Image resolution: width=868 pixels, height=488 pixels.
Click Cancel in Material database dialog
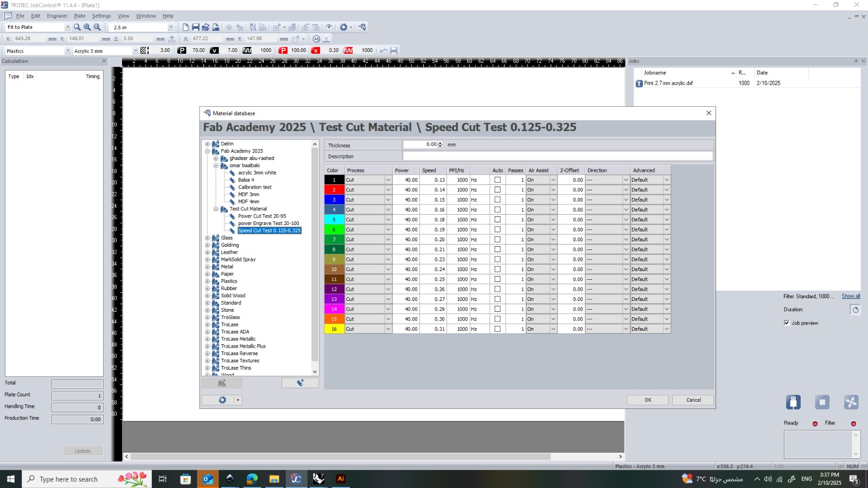[693, 400]
